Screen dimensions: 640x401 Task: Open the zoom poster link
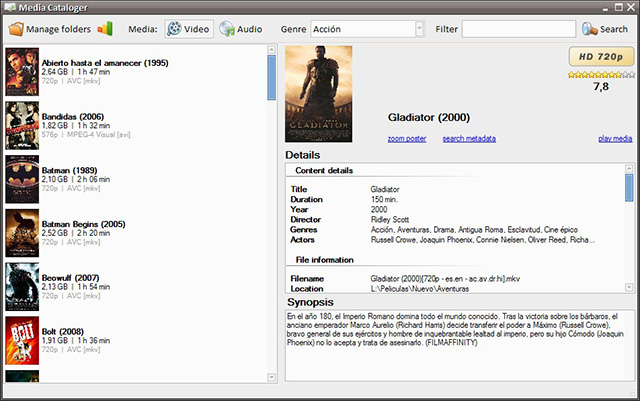pyautogui.click(x=407, y=139)
